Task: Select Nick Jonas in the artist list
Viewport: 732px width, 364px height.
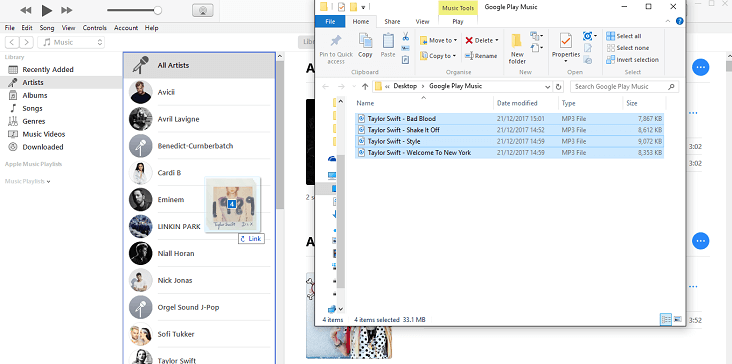Action: pyautogui.click(x=200, y=280)
